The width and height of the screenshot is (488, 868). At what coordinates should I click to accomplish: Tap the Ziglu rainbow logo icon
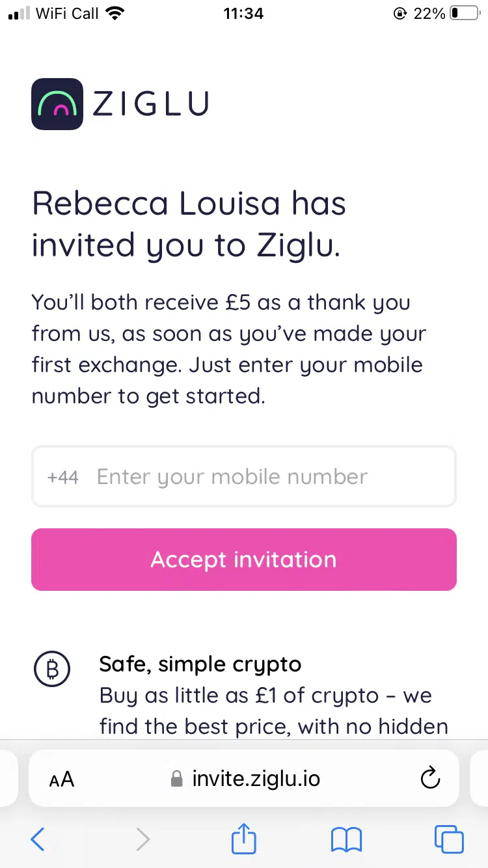click(x=57, y=104)
